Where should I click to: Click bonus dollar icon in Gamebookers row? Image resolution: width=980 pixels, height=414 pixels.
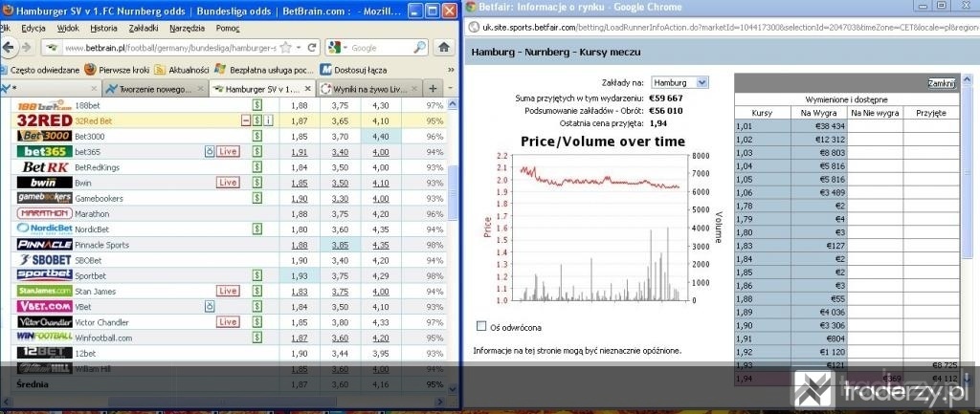pyautogui.click(x=256, y=198)
